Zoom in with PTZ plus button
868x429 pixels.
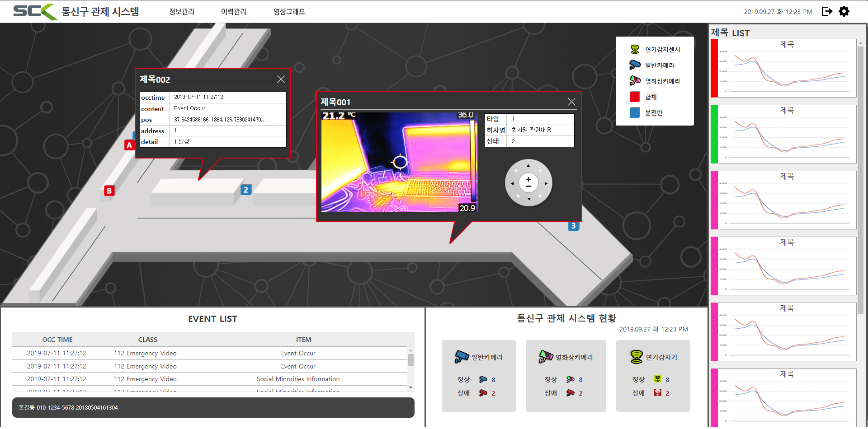[528, 179]
